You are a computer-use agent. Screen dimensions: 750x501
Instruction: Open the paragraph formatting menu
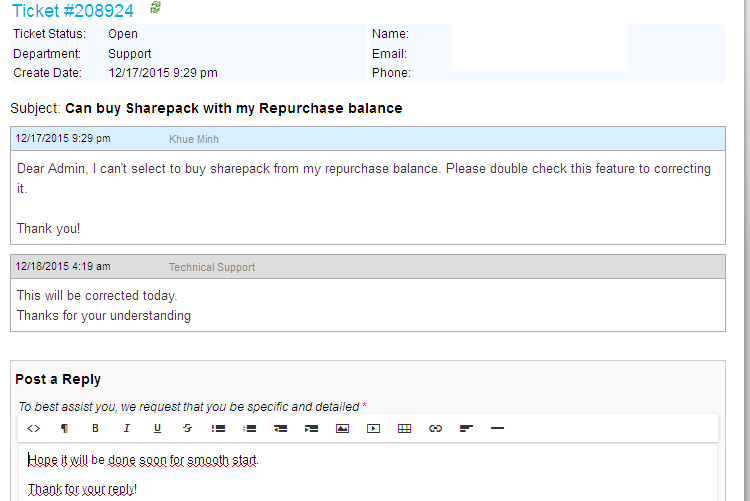click(x=64, y=428)
